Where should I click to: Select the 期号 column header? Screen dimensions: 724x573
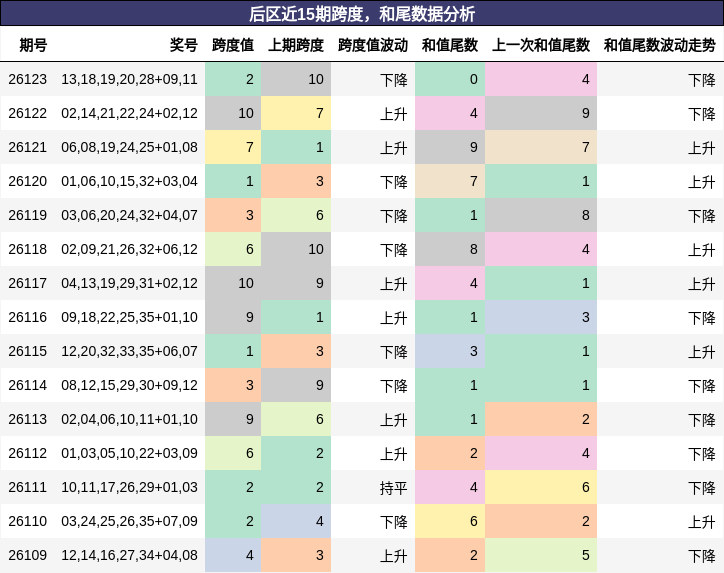(33, 45)
